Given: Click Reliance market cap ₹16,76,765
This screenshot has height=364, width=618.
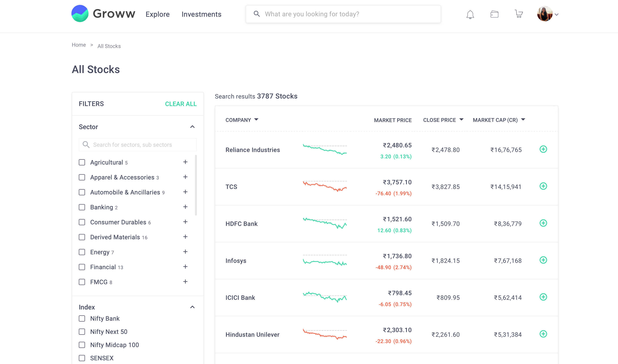Looking at the screenshot, I should 506,150.
